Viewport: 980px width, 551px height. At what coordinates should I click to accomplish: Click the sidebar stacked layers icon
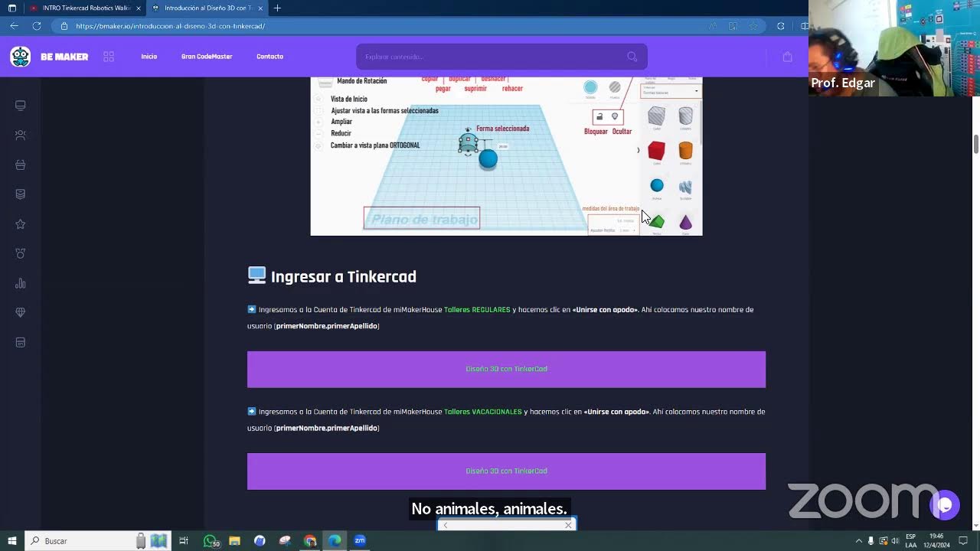pos(21,194)
